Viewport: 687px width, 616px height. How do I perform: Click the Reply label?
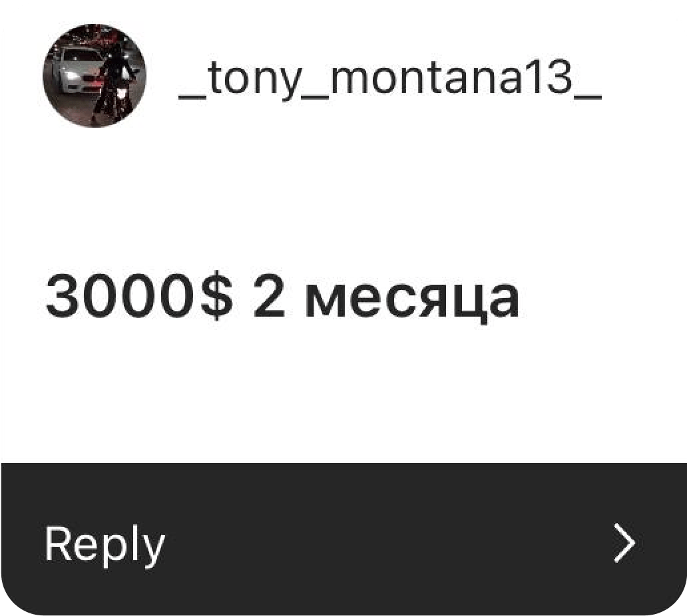pyautogui.click(x=105, y=545)
